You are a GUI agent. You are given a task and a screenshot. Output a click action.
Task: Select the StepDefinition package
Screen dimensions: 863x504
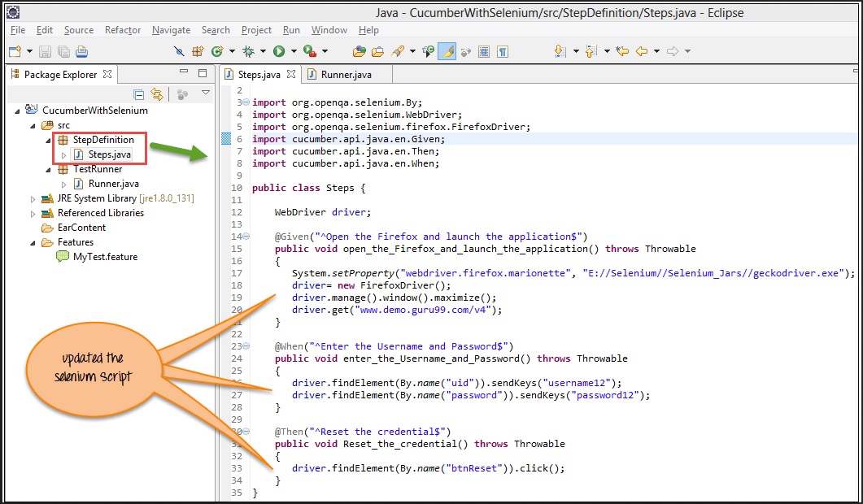[103, 140]
